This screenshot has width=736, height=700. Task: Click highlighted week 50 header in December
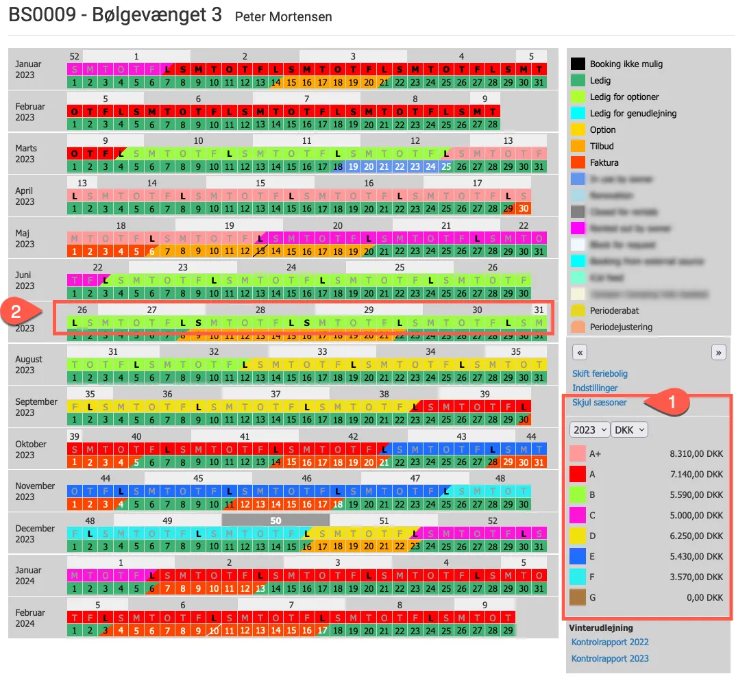tap(275, 521)
